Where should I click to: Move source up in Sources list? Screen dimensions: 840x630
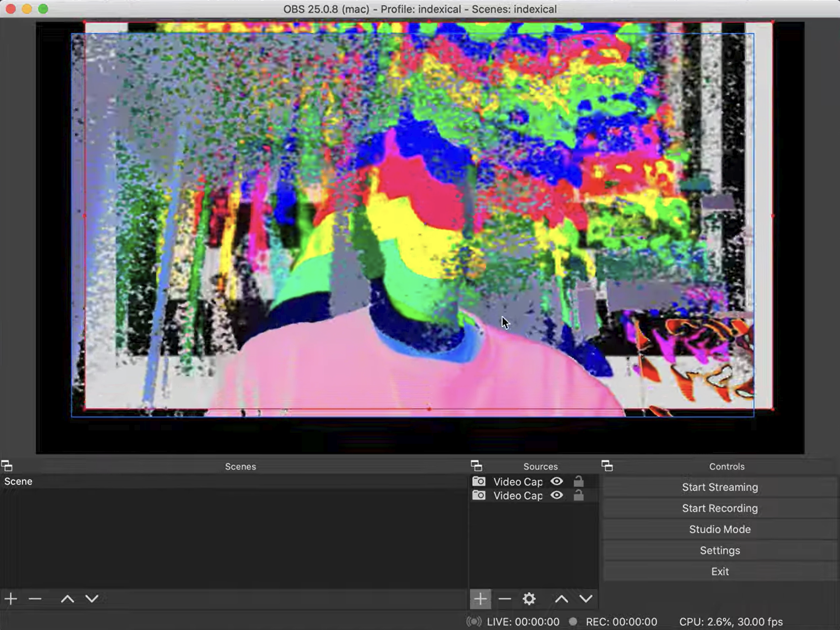tap(561, 599)
